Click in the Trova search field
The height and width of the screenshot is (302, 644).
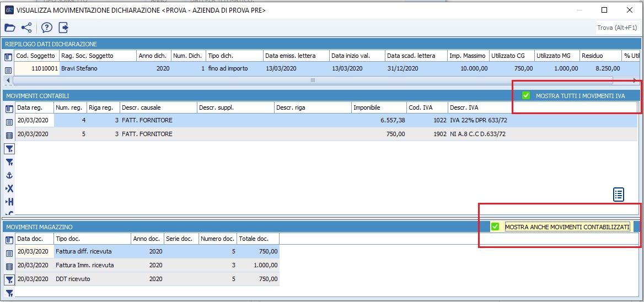tap(618, 28)
